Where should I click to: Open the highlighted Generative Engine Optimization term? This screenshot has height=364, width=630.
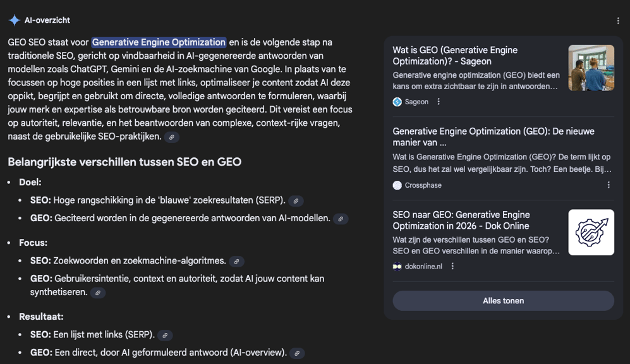click(159, 42)
